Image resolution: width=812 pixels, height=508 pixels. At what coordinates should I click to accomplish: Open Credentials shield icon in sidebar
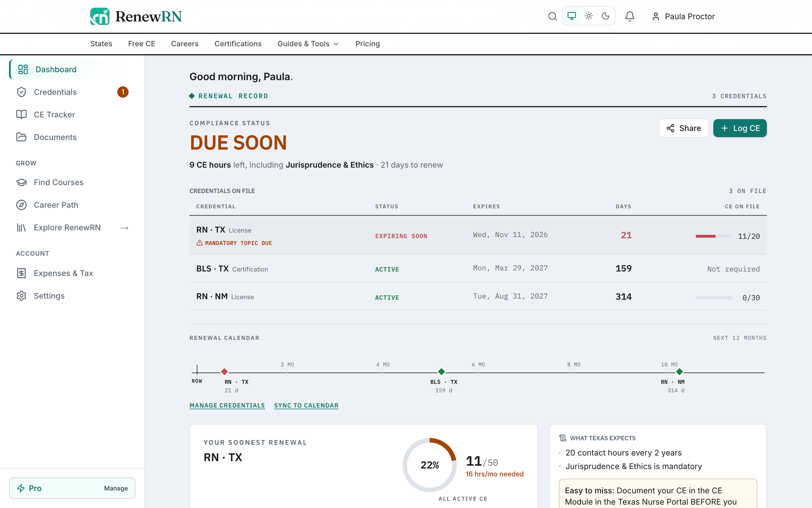tap(21, 92)
